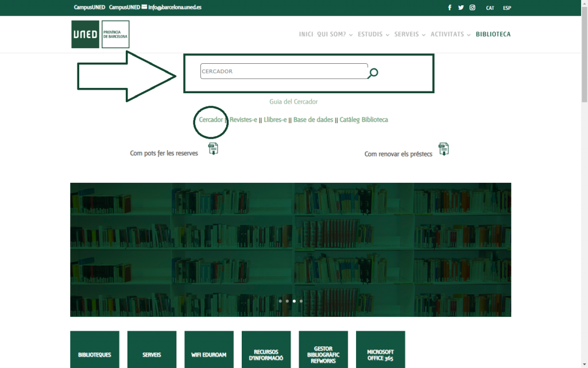588x368 pixels.
Task: Click first CampusUNED link
Action: pyautogui.click(x=89, y=7)
